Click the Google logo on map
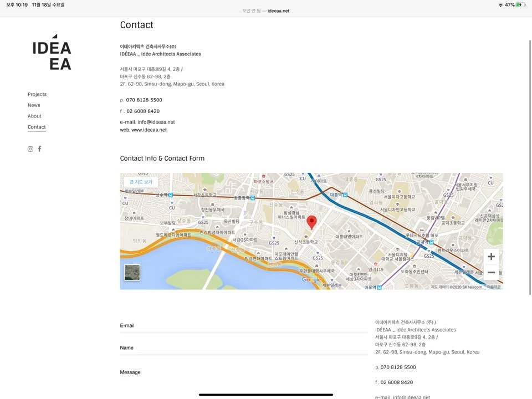The height and width of the screenshot is (399, 532). (x=311, y=279)
